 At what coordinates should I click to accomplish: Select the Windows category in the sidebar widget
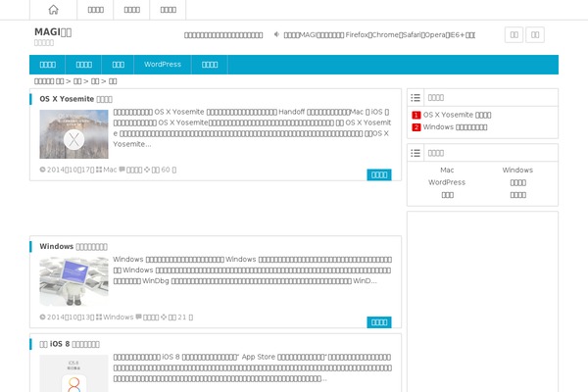pos(517,170)
